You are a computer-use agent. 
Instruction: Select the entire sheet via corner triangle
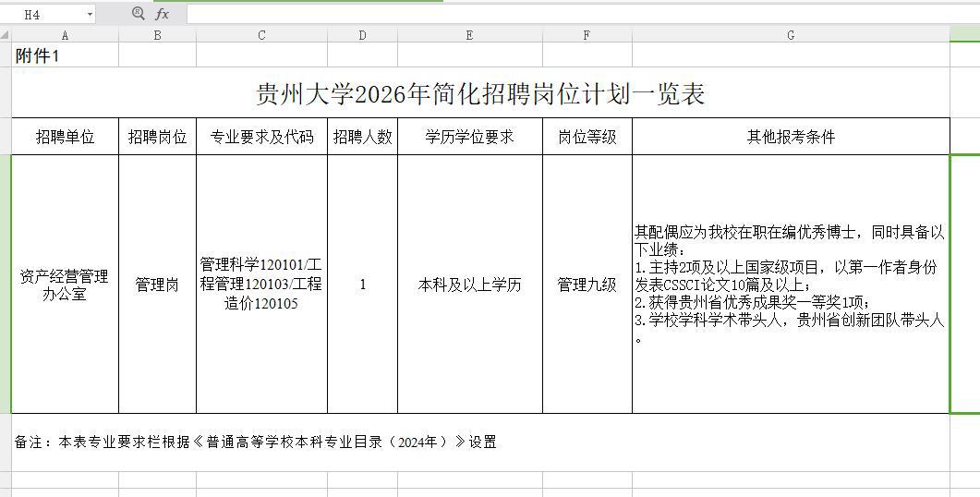(6, 34)
